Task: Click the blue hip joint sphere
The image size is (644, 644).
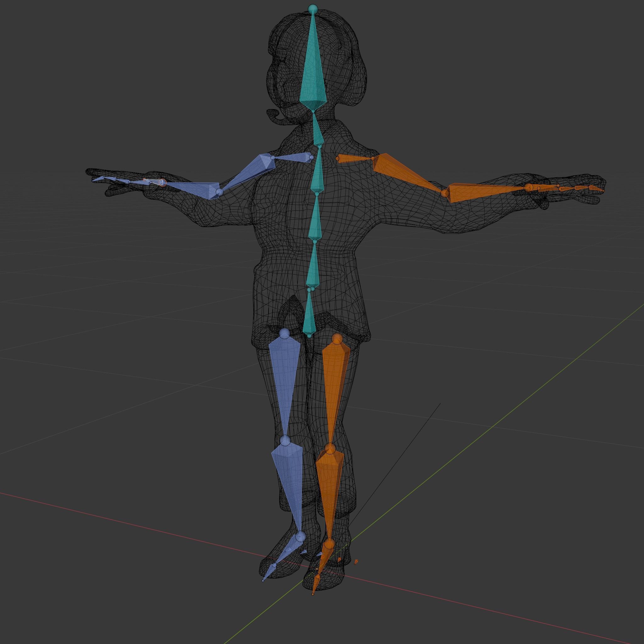Action: click(284, 333)
